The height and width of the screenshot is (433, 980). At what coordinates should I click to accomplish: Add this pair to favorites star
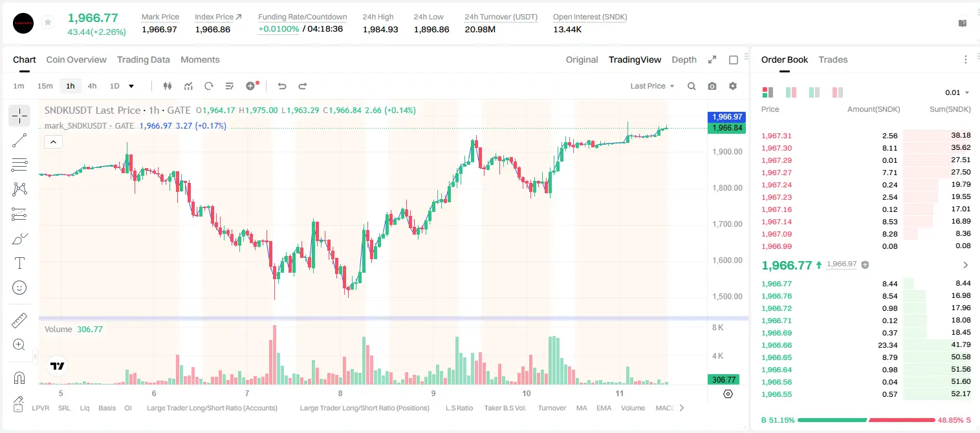coord(48,23)
